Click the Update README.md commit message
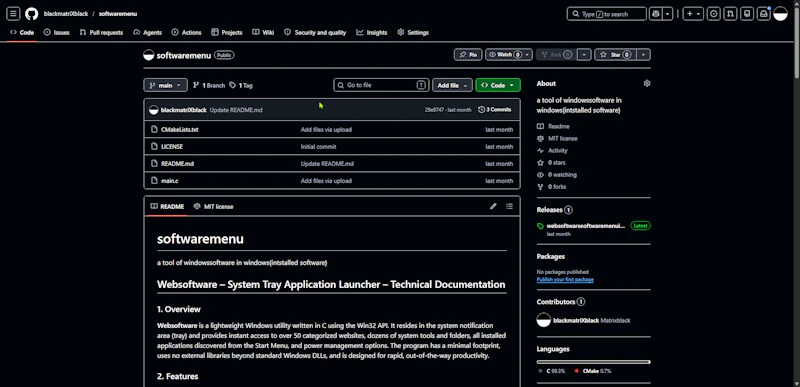Image resolution: width=800 pixels, height=387 pixels. click(236, 110)
